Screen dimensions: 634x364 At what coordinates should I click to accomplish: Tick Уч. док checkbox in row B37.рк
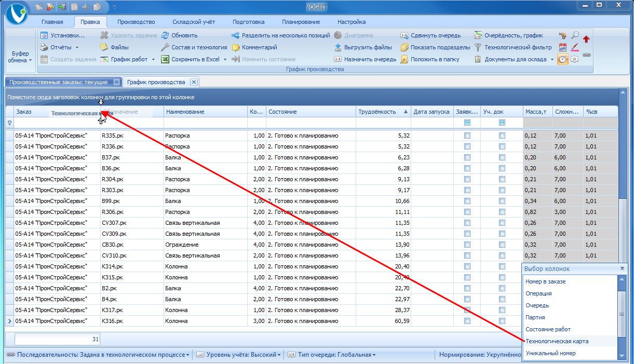pyautogui.click(x=502, y=157)
